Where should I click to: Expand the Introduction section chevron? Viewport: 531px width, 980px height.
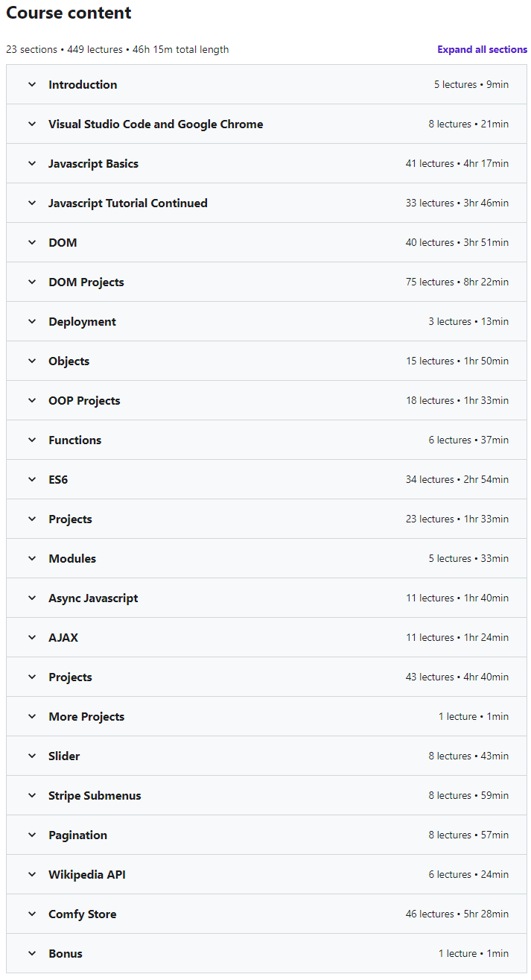(x=32, y=85)
